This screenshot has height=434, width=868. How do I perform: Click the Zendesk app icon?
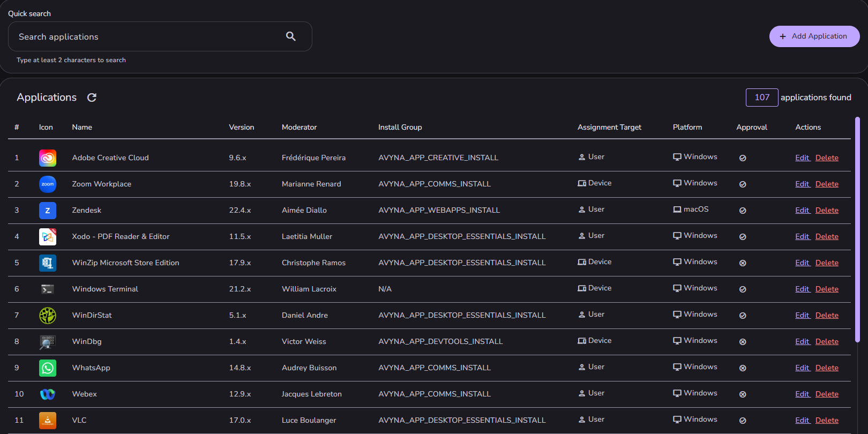[48, 211]
